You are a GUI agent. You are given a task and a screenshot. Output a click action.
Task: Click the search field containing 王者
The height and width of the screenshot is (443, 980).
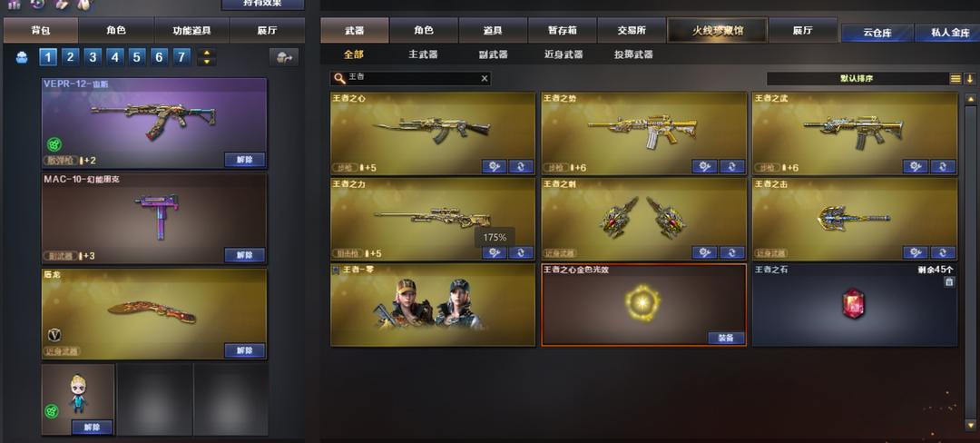[x=410, y=78]
